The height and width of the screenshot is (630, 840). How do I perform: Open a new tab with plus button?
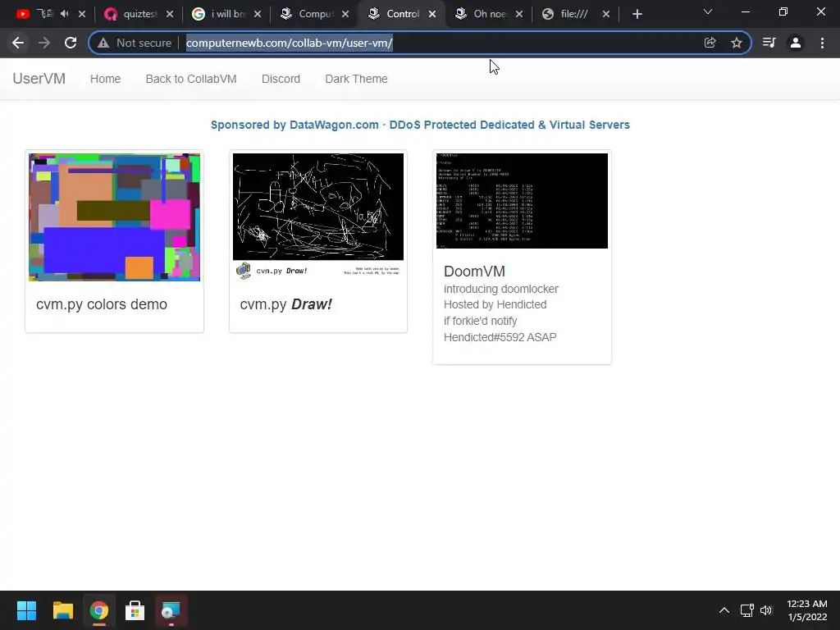pyautogui.click(x=637, y=14)
